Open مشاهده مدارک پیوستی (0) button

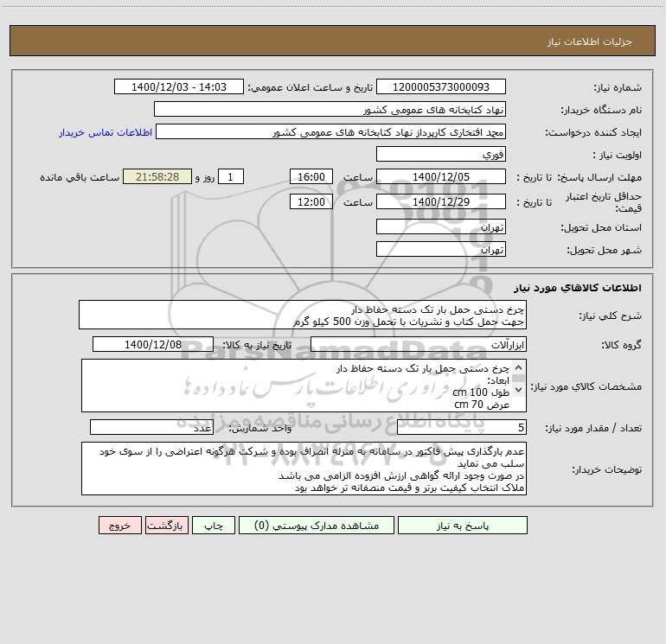[x=317, y=526]
